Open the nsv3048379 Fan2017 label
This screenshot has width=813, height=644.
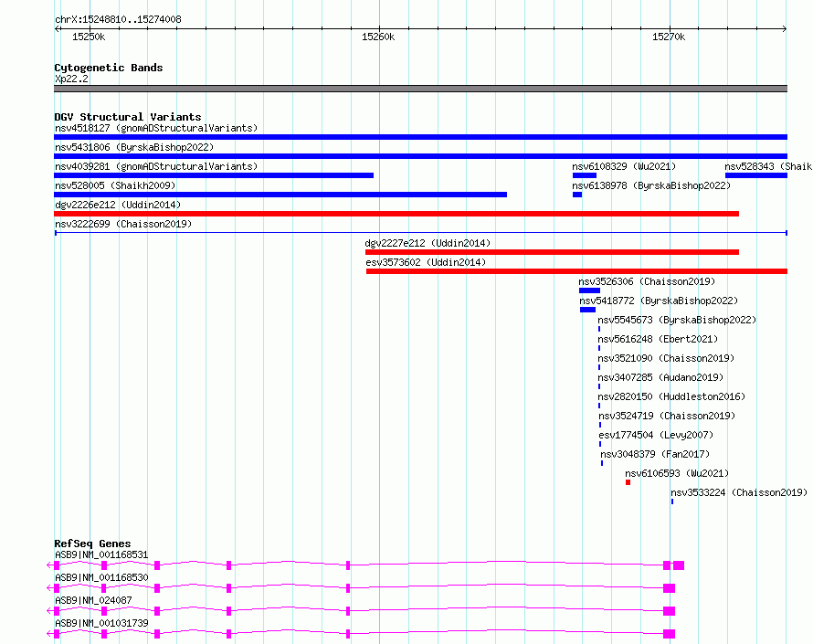(x=655, y=454)
